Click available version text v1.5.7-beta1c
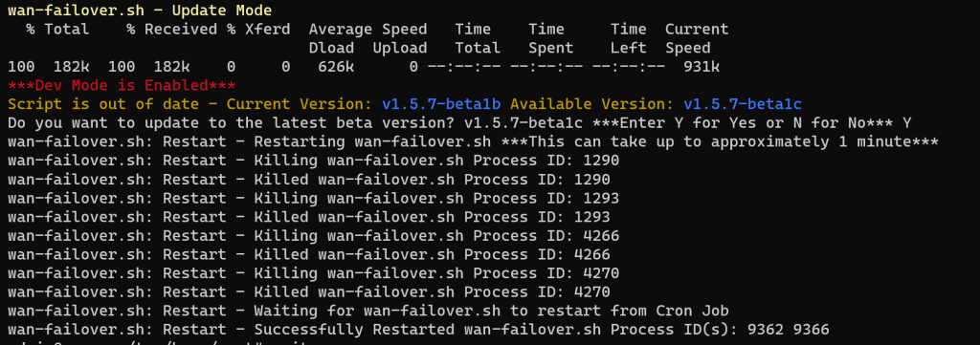This screenshot has width=980, height=345. 743,104
